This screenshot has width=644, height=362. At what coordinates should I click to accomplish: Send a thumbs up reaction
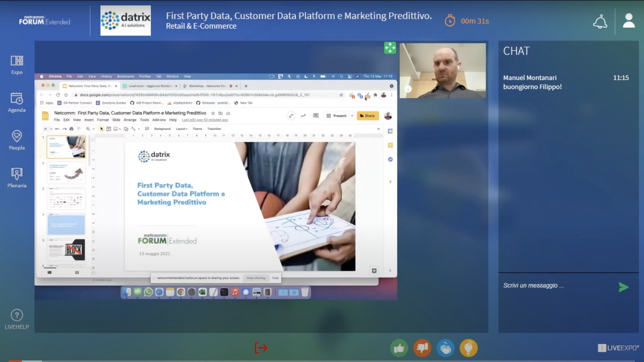click(x=399, y=348)
